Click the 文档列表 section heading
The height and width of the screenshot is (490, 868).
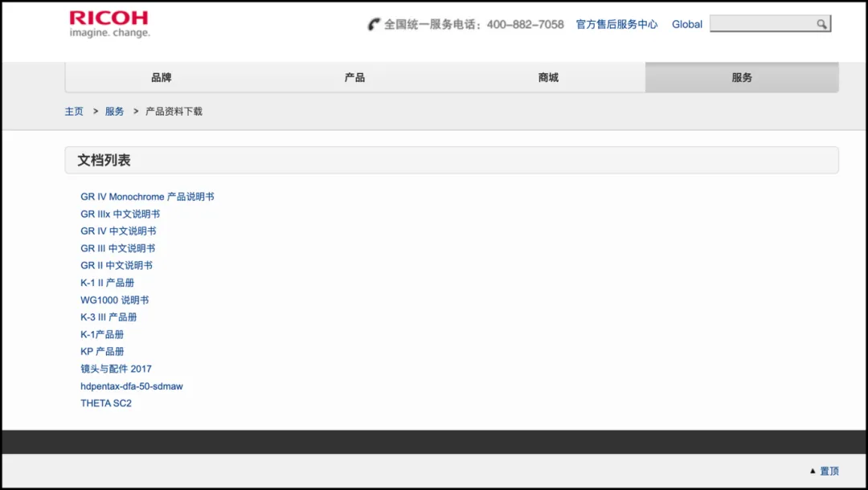click(x=104, y=161)
